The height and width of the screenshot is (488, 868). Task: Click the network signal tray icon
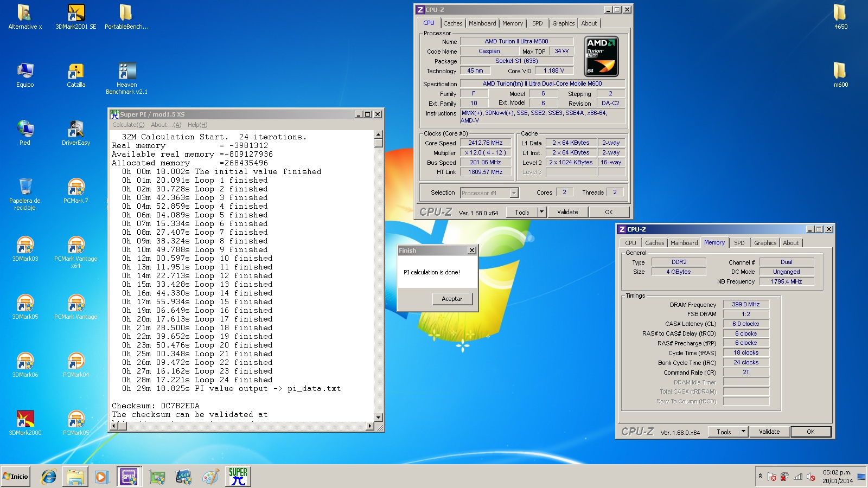click(798, 477)
